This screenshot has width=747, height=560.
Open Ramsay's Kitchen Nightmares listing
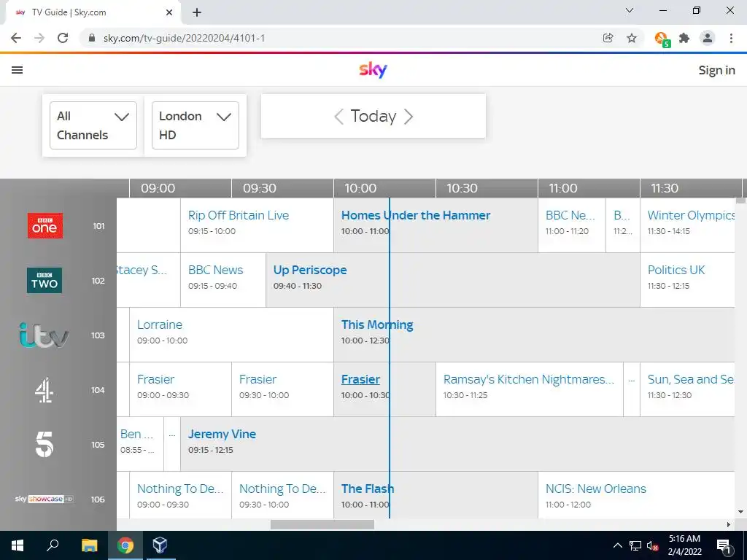click(530, 389)
